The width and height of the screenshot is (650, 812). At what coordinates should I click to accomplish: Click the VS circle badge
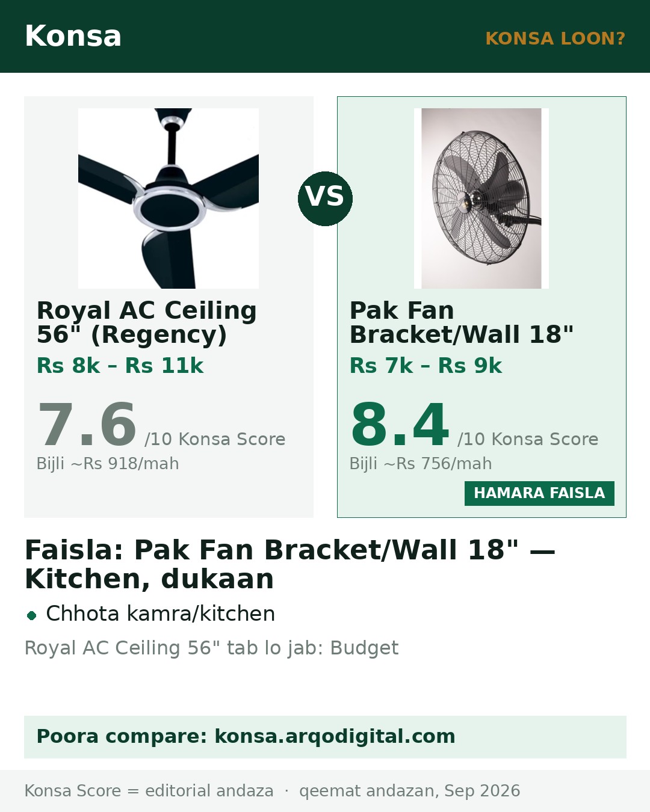coord(325,198)
